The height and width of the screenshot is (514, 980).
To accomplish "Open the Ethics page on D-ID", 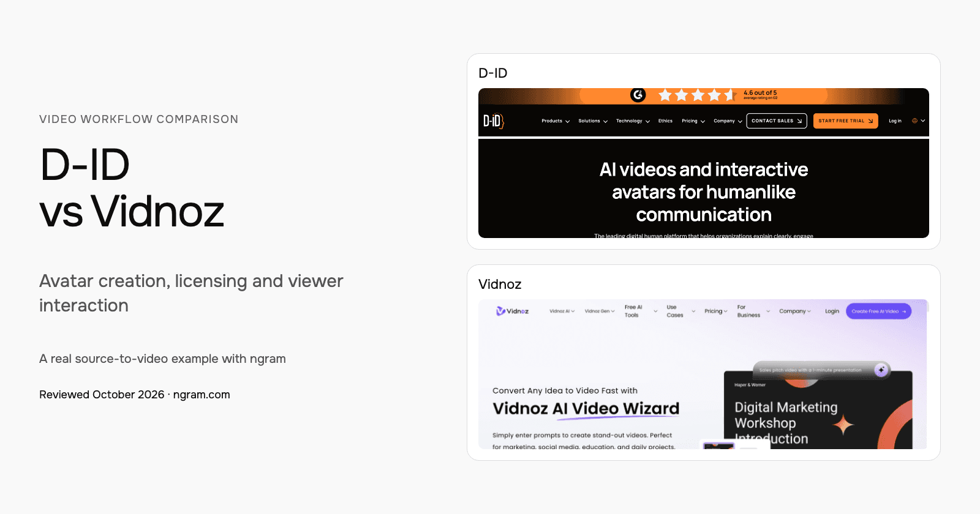I will pos(665,121).
